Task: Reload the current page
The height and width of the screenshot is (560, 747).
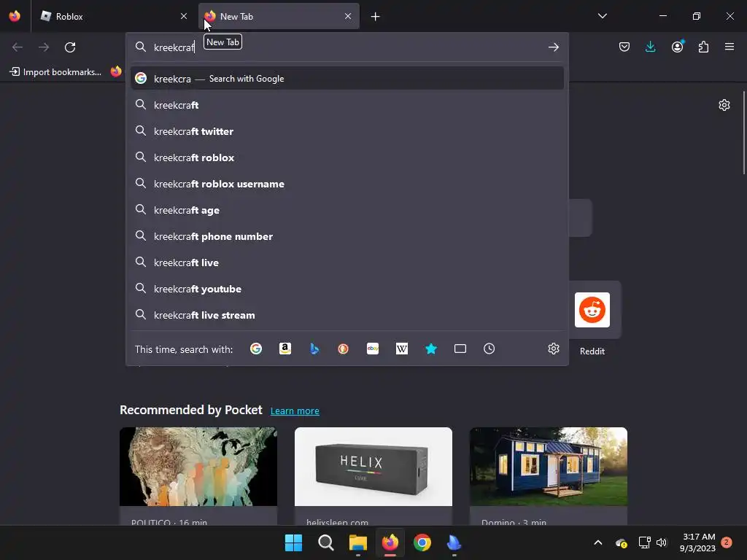Action: click(x=70, y=47)
